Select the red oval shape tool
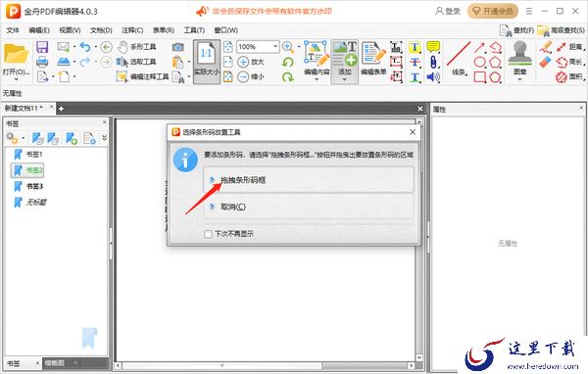588x374 pixels. 480,63
